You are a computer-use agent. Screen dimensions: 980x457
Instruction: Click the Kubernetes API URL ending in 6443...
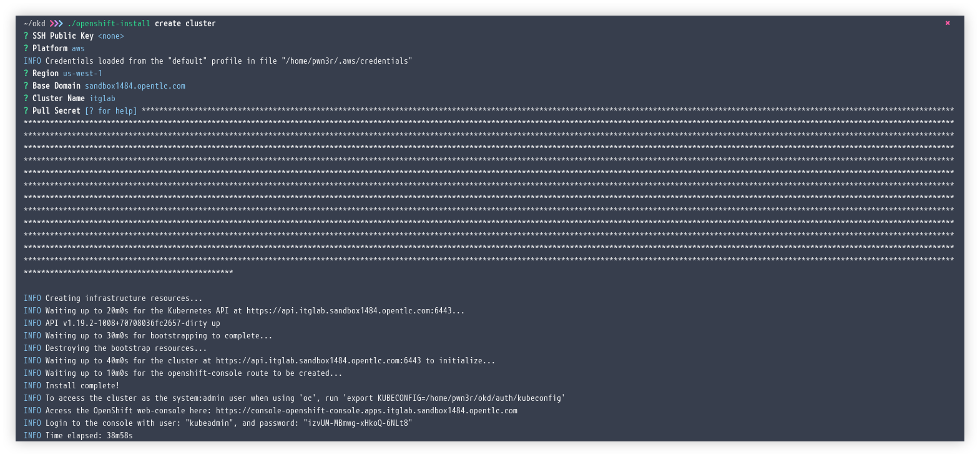pos(353,311)
